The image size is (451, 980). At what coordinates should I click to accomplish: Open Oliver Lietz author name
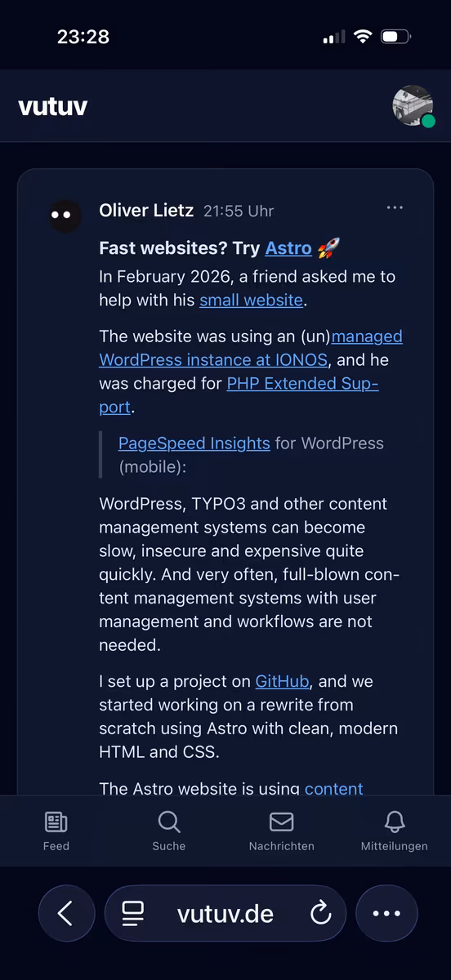pyautogui.click(x=146, y=211)
